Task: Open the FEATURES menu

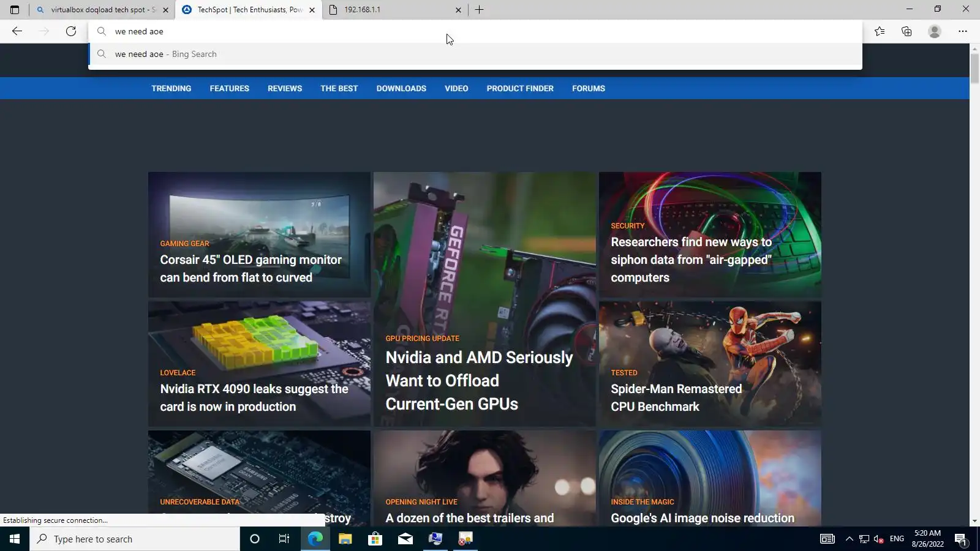Action: tap(230, 88)
